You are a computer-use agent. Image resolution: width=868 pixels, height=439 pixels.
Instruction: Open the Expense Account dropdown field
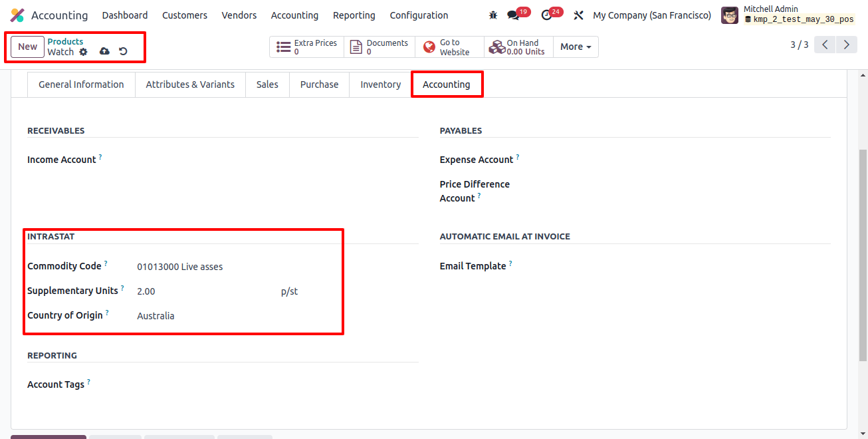pyautogui.click(x=690, y=160)
